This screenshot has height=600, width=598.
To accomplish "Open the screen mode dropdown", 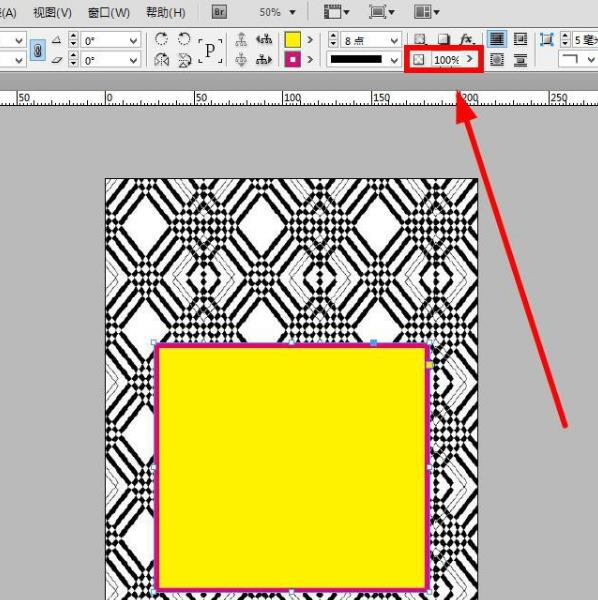I will tap(381, 12).
